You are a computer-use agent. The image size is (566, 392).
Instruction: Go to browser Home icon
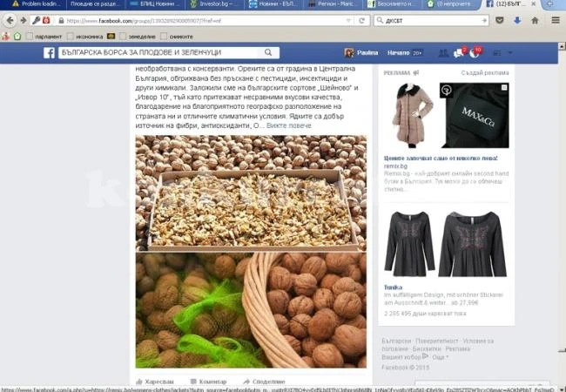535,21
